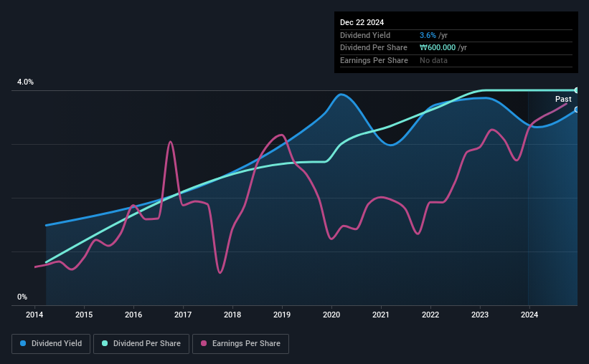
Task: Toggle the Dividend Yield legend button
Action: (x=51, y=344)
